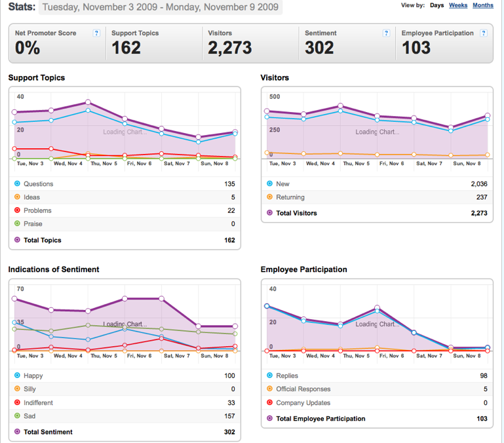Screen dimensions: 504x443
Task: Click the Returning visitors legend row
Action: 377,197
